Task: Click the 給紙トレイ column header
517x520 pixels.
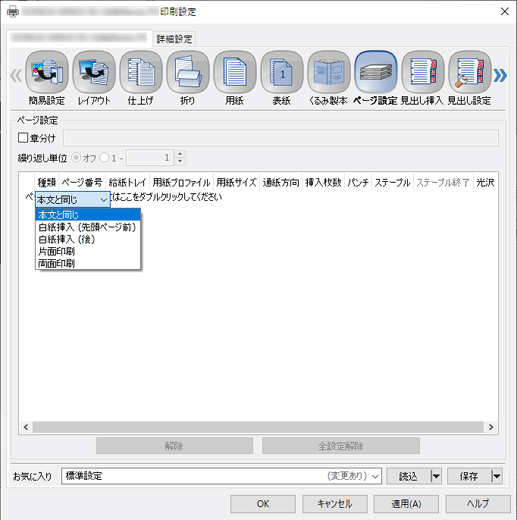Action: (127, 183)
